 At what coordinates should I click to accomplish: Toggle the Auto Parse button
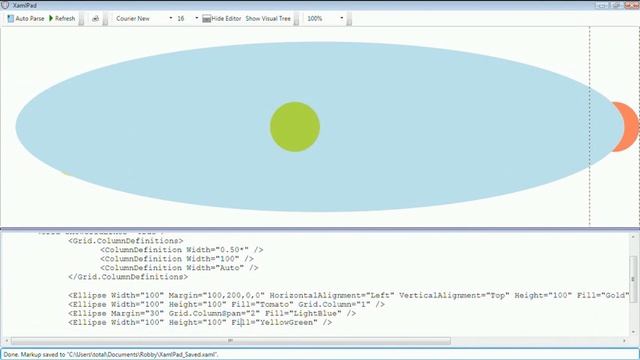pos(26,18)
